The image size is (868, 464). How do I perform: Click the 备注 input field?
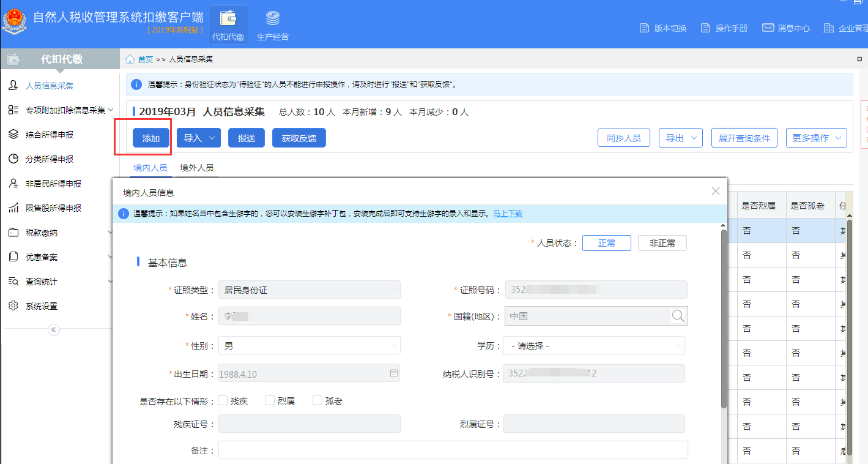453,450
